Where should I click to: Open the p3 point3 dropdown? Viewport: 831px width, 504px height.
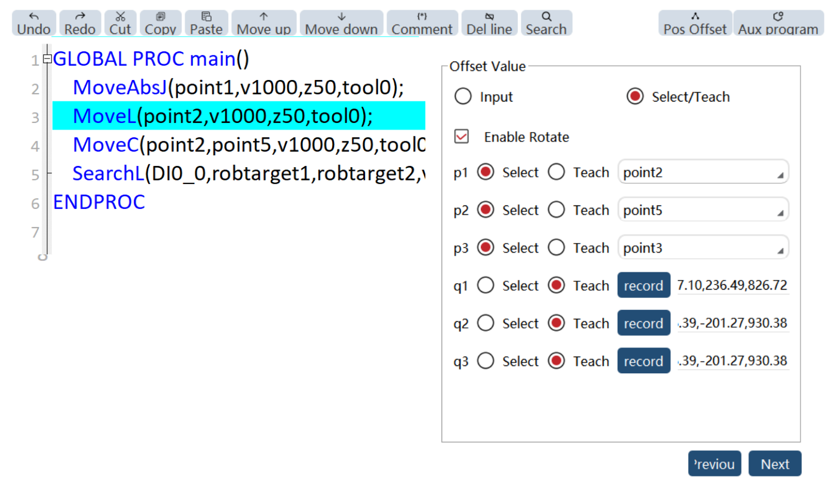703,247
